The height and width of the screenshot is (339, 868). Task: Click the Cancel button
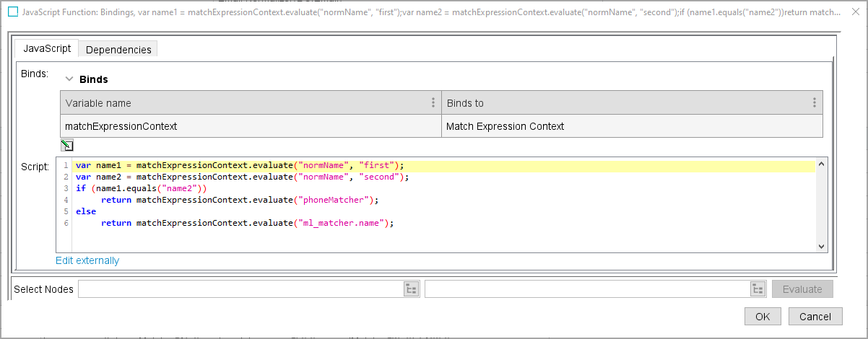pyautogui.click(x=815, y=316)
